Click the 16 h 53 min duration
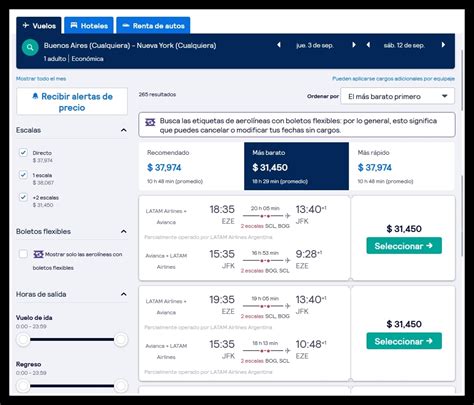 point(265,253)
